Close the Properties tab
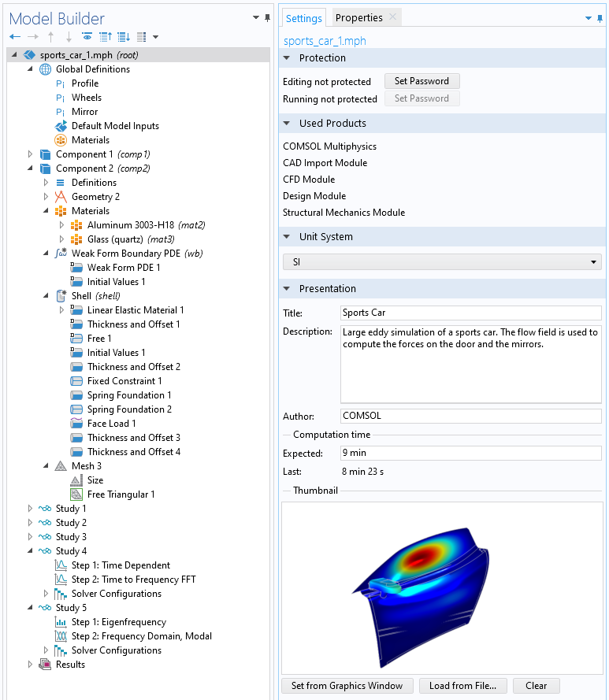 392,17
